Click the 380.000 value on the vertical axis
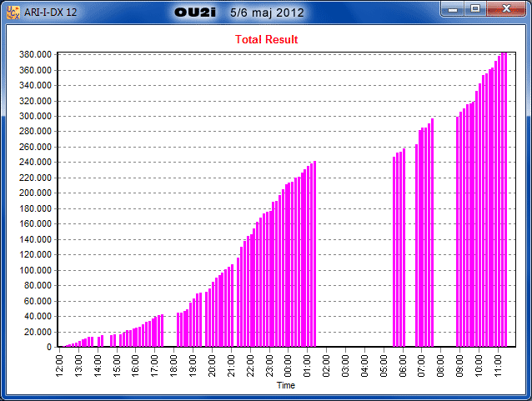Image resolution: width=532 pixels, height=401 pixels. pyautogui.click(x=36, y=54)
